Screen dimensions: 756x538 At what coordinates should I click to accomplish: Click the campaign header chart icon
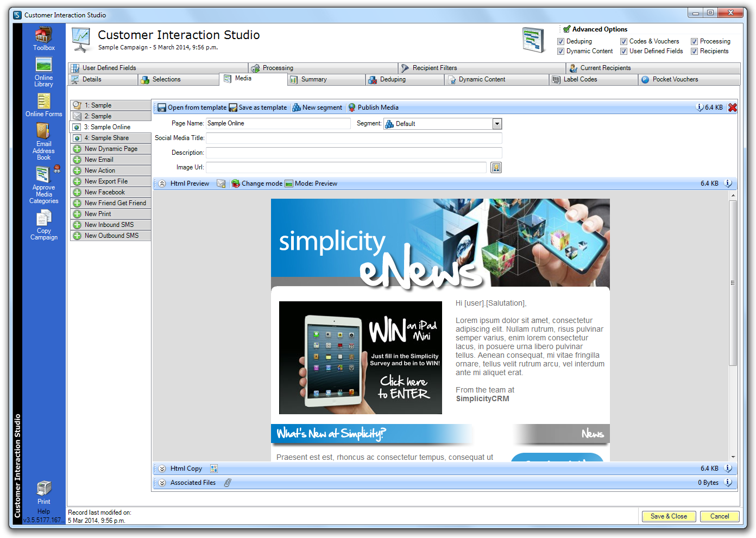point(81,40)
